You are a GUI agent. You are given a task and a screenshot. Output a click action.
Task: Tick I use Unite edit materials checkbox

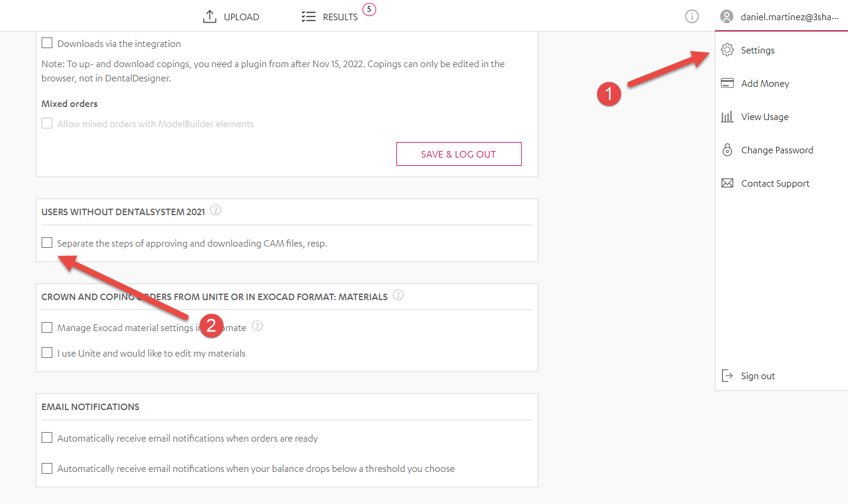[47, 353]
